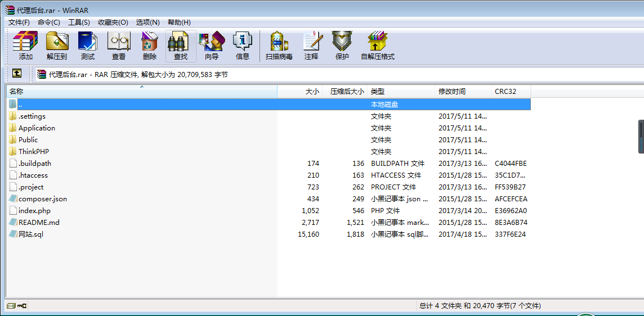Viewport: 644px width, 316px height.
Task: Sort by 修改时间 column header
Action: [463, 92]
